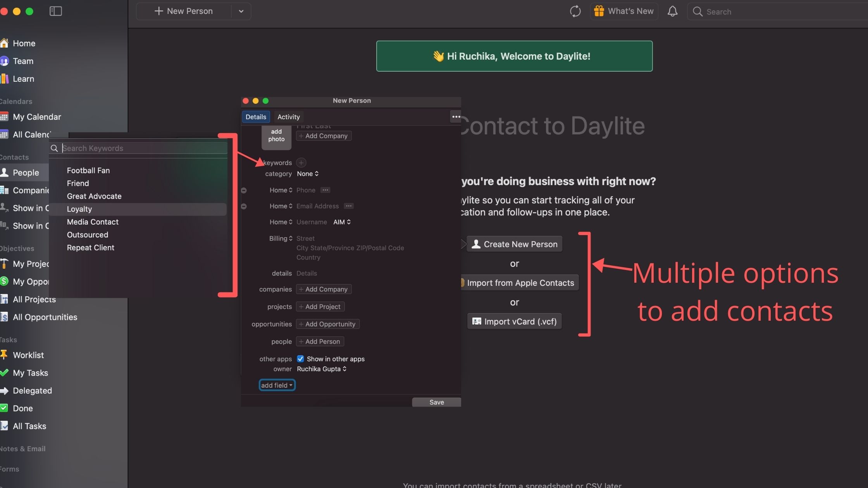This screenshot has height=488, width=868.
Task: Click Add Person button
Action: [x=320, y=342]
